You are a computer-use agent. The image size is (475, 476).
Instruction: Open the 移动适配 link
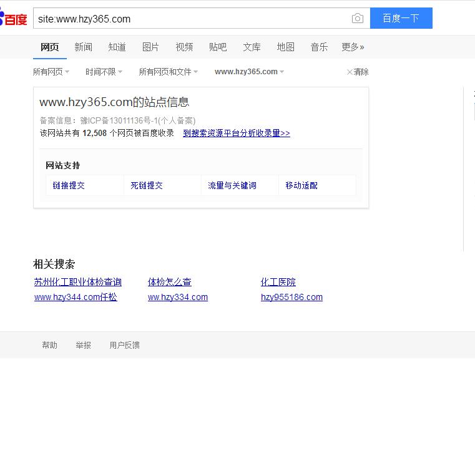(301, 185)
